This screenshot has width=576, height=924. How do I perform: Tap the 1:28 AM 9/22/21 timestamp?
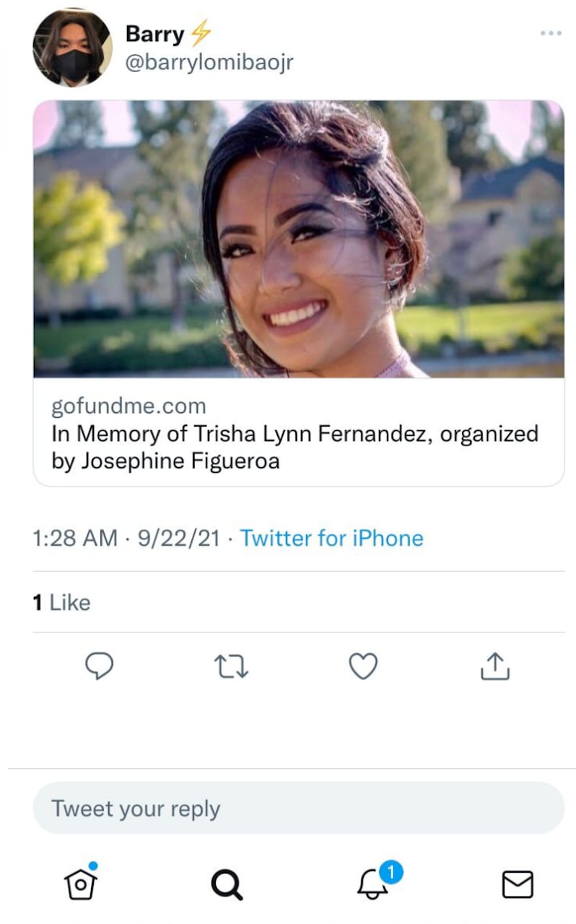pyautogui.click(x=126, y=538)
